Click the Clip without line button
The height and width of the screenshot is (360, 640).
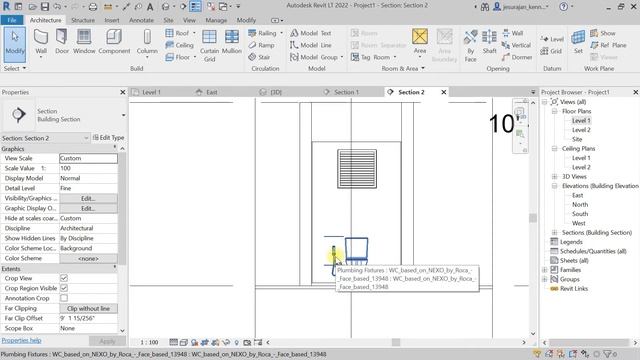click(x=88, y=309)
